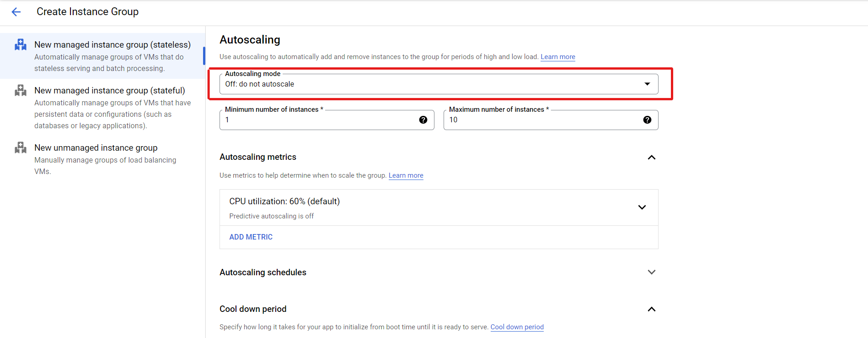868x338 pixels.
Task: Click the unmanaged instance group icon
Action: 21,147
